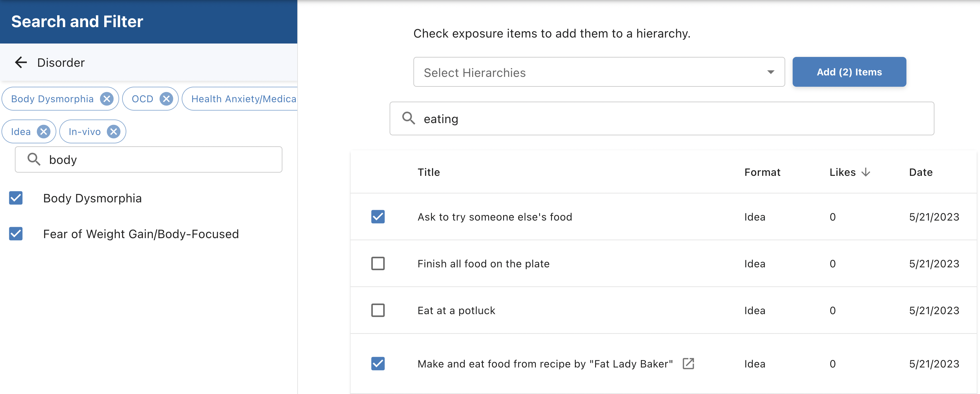Click the Select Hierarchies dropdown arrow

pyautogui.click(x=771, y=72)
